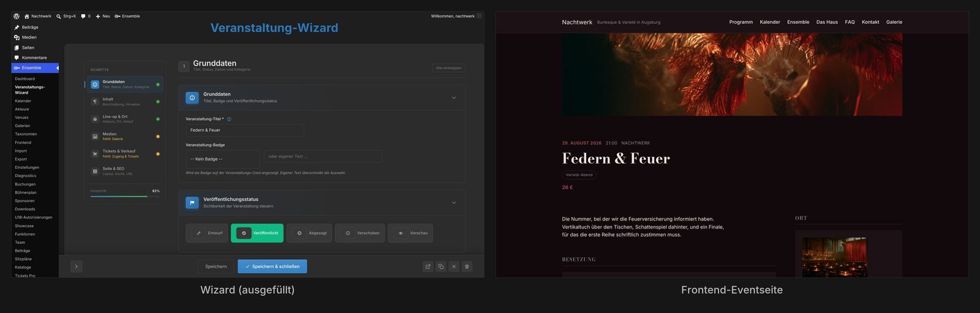Click the Speichern button
The width and height of the screenshot is (980, 313).
pyautogui.click(x=216, y=266)
